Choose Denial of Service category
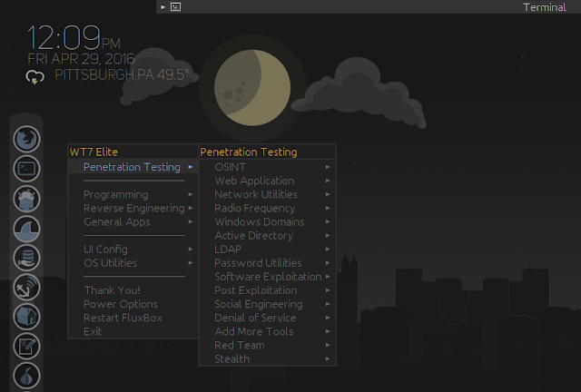This screenshot has height=392, width=581. 268,318
